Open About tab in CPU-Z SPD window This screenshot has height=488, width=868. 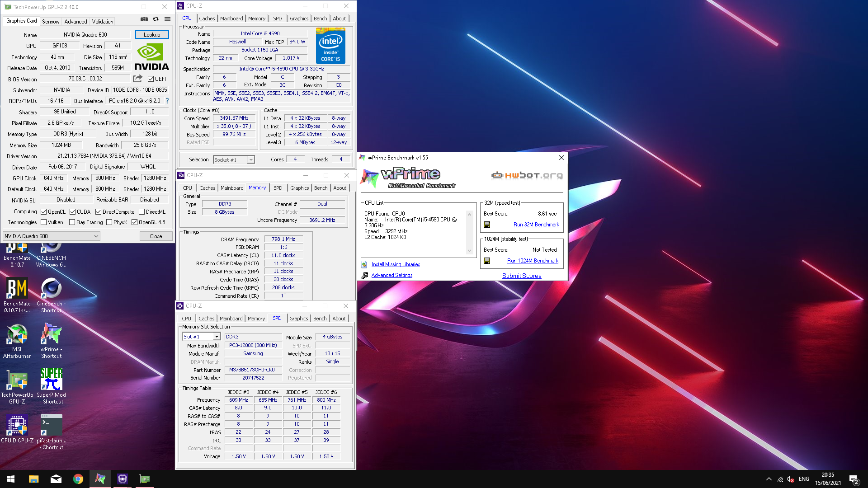(x=339, y=319)
